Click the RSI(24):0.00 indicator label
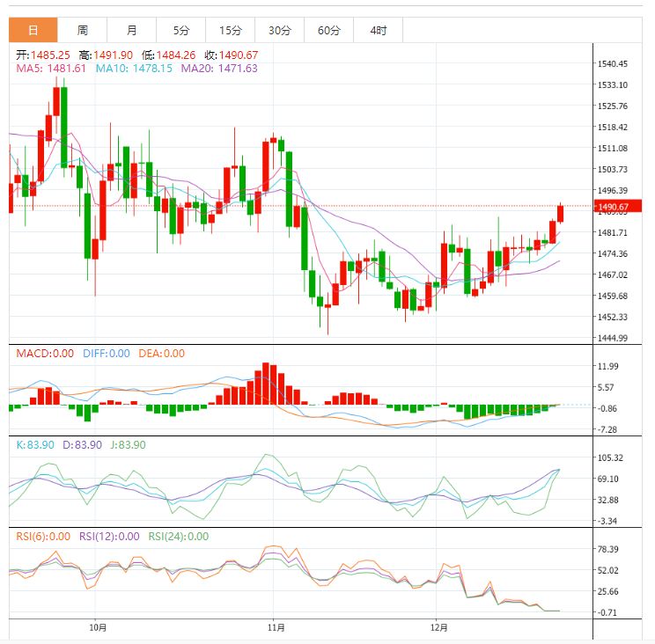The image size is (655, 644). (x=178, y=536)
